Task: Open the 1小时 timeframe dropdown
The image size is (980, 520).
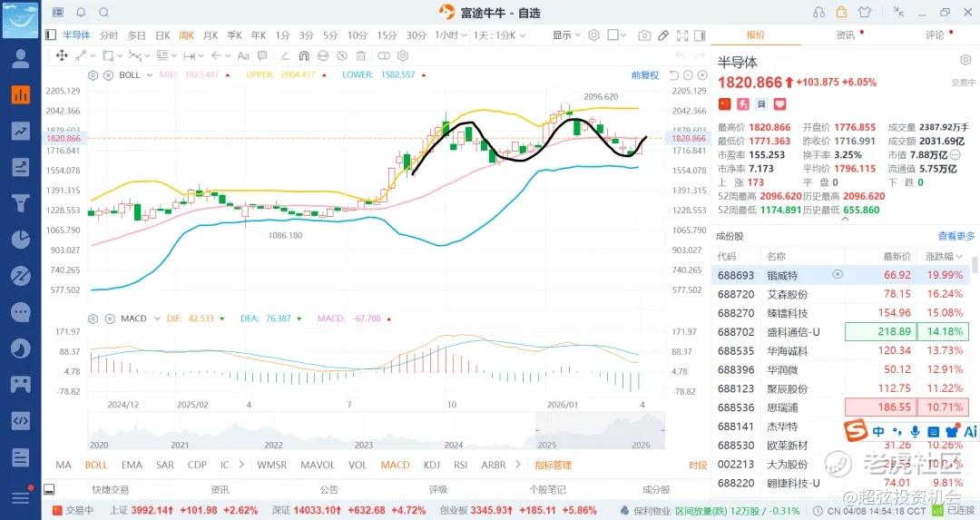Action: pyautogui.click(x=449, y=35)
